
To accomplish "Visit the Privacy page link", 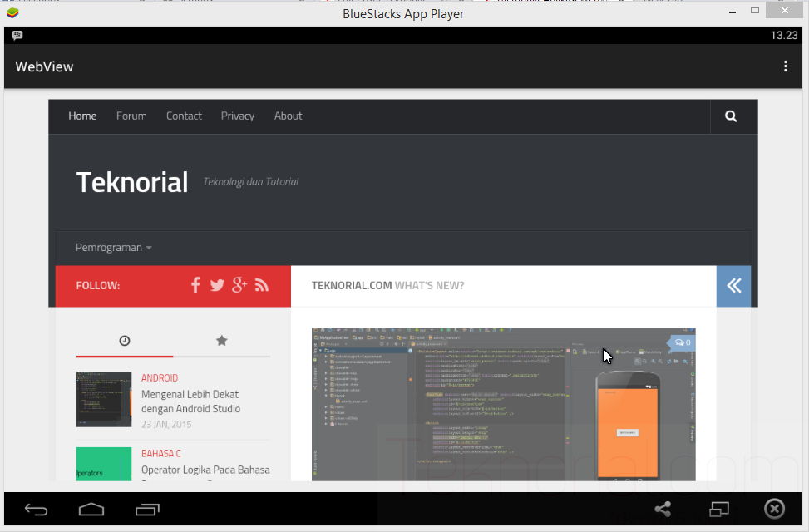I will coord(237,116).
